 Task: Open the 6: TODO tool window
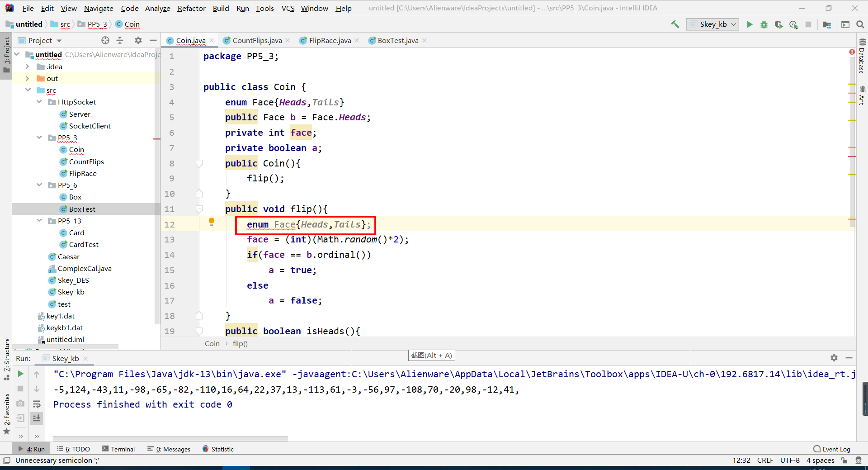[73, 449]
